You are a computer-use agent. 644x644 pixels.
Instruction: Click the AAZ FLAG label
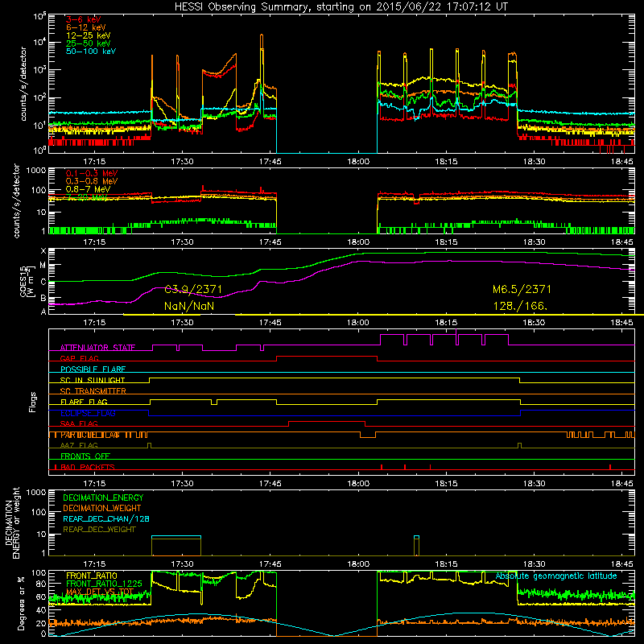coord(79,445)
